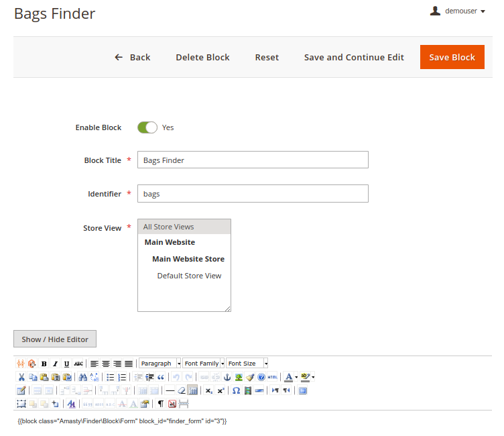
Task: Open text color picker arrow
Action: (x=296, y=377)
